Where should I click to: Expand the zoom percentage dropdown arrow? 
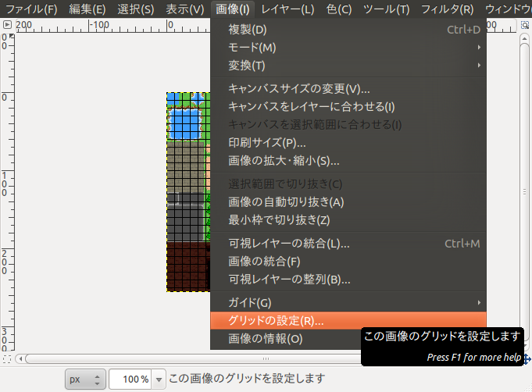(159, 379)
